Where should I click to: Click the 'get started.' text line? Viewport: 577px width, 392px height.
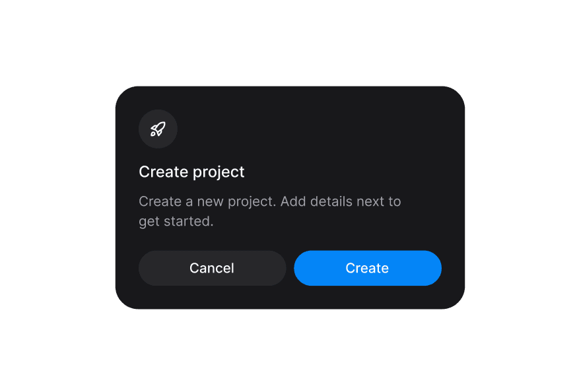pos(176,222)
